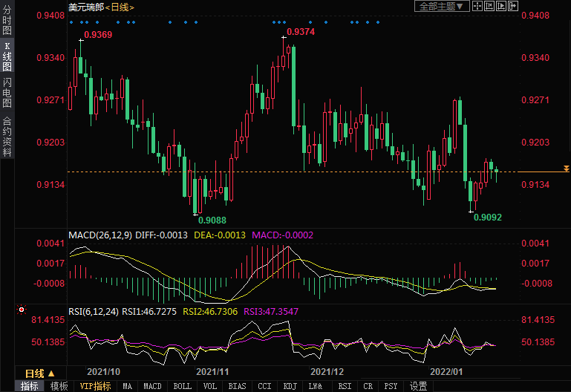Click the 0.9374 high price marker on chart
The height and width of the screenshot is (392, 571).
[300, 32]
